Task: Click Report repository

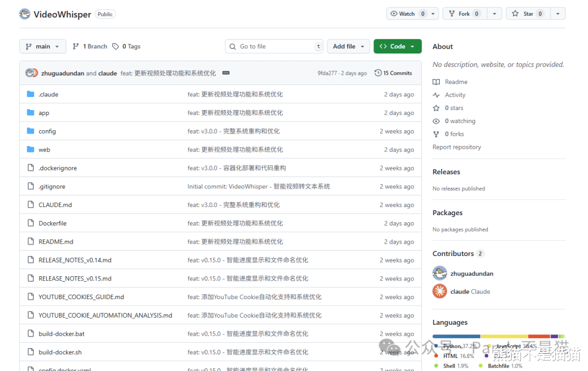Action: [457, 147]
